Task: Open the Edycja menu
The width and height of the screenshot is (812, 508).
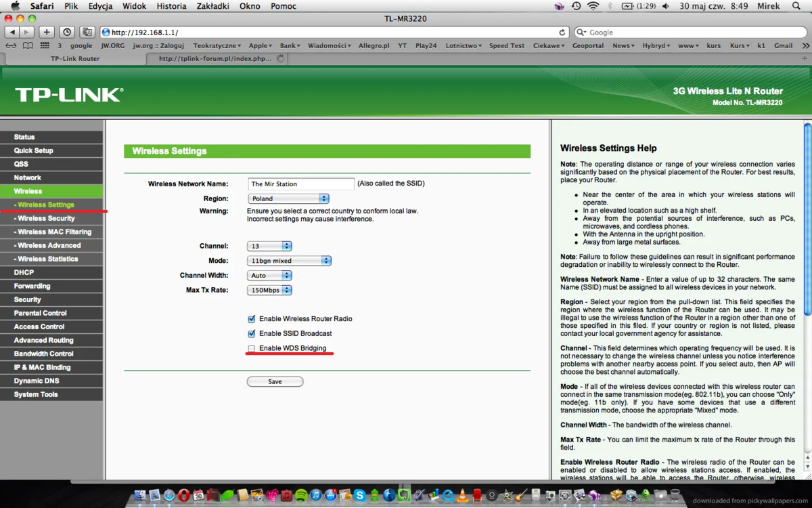Action: coord(100,6)
